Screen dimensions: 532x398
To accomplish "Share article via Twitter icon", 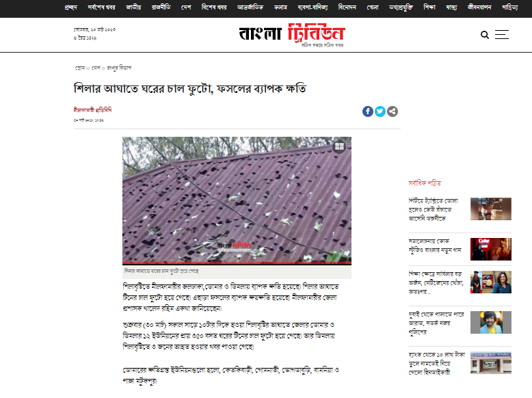I will point(380,111).
